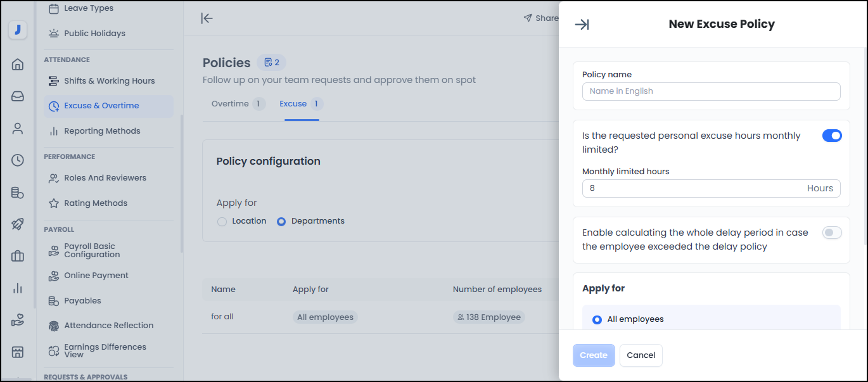Viewport: 868px width, 382px height.
Task: Select the Employees person icon in the sidebar
Action: (16, 128)
